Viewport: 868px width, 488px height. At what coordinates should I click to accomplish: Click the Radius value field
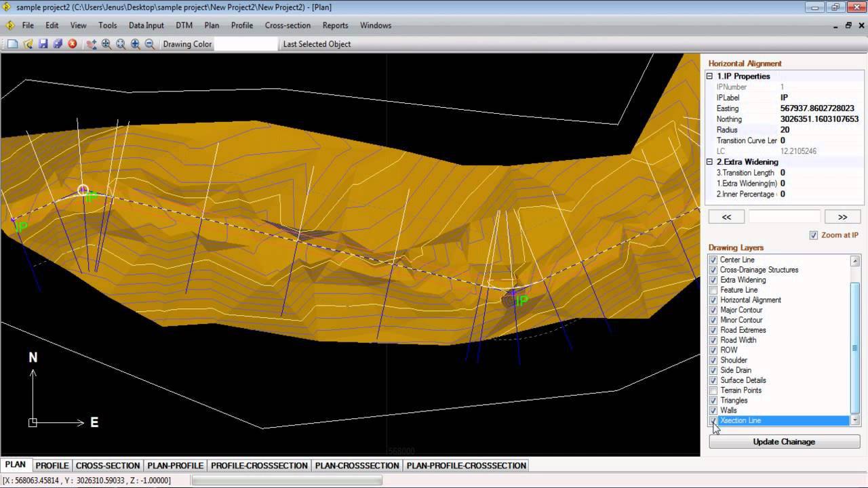(x=818, y=130)
